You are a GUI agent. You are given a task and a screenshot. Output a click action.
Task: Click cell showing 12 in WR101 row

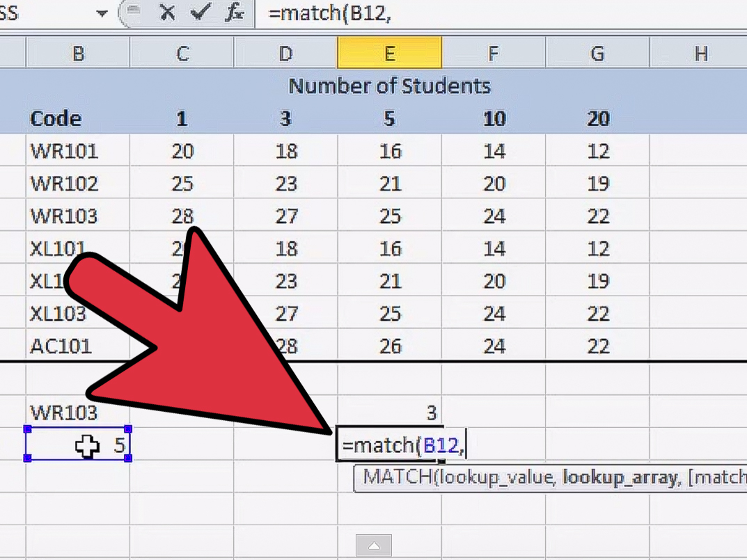pos(597,151)
